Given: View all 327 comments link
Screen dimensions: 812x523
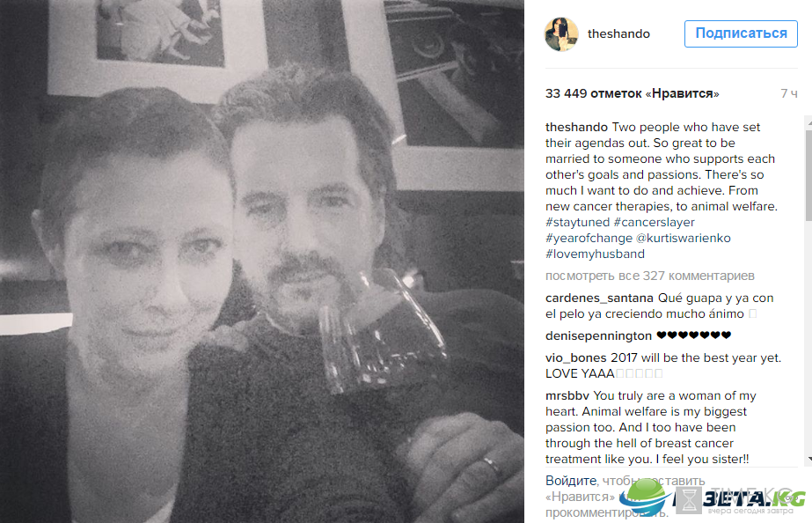Looking at the screenshot, I should pos(650,276).
